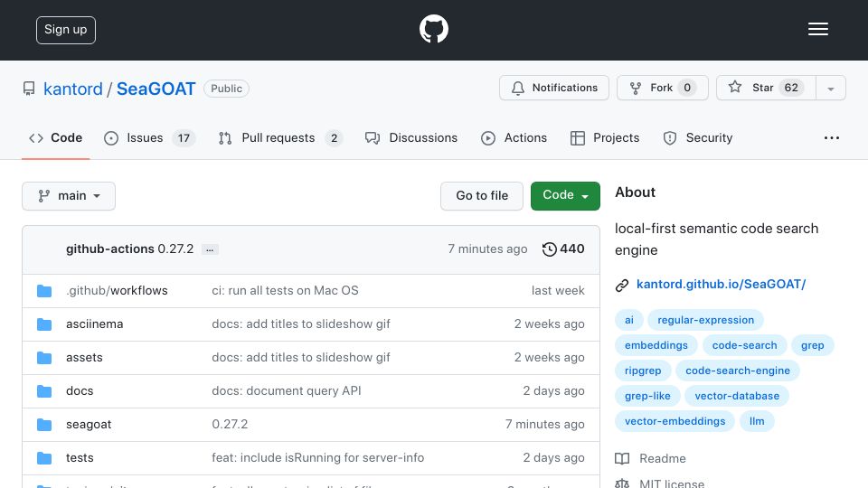Viewport: 868px width, 488px height.
Task: Open the assets folder name
Action: pyautogui.click(x=84, y=358)
